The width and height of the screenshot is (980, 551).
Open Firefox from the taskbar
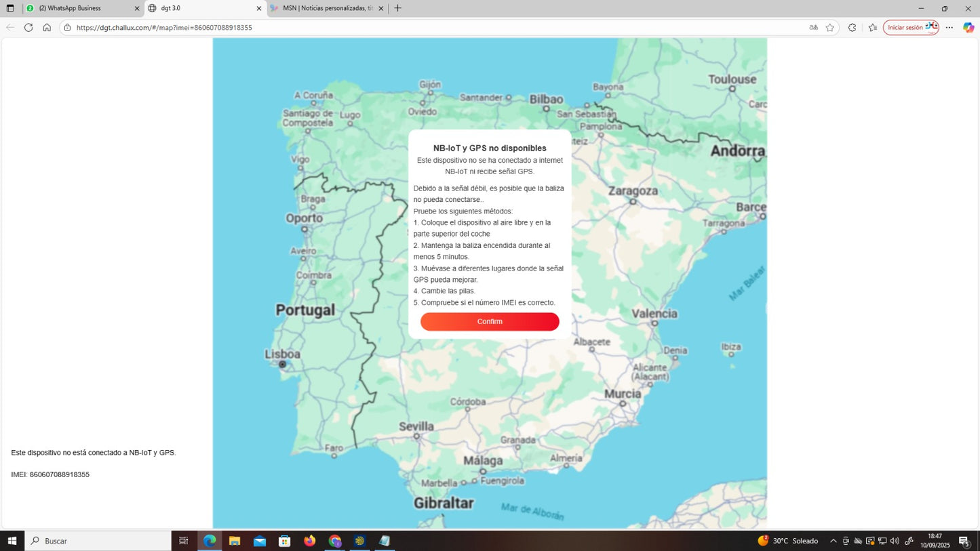pos(310,541)
